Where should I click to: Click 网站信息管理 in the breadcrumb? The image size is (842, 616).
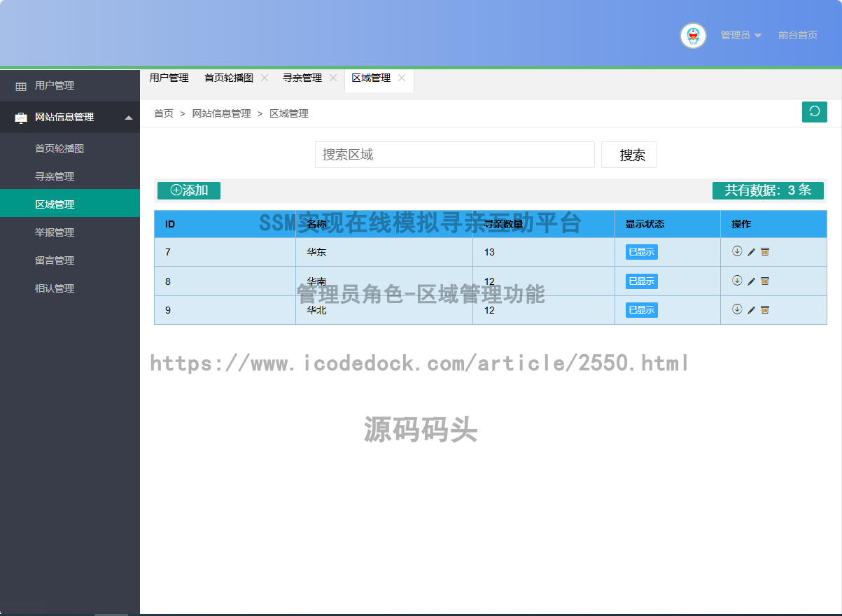click(x=221, y=113)
